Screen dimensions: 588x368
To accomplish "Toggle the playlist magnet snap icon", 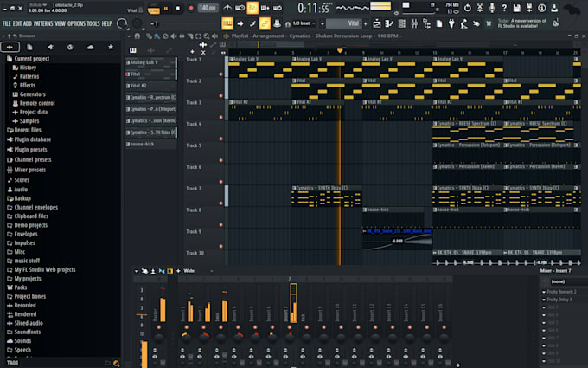I will (x=137, y=36).
